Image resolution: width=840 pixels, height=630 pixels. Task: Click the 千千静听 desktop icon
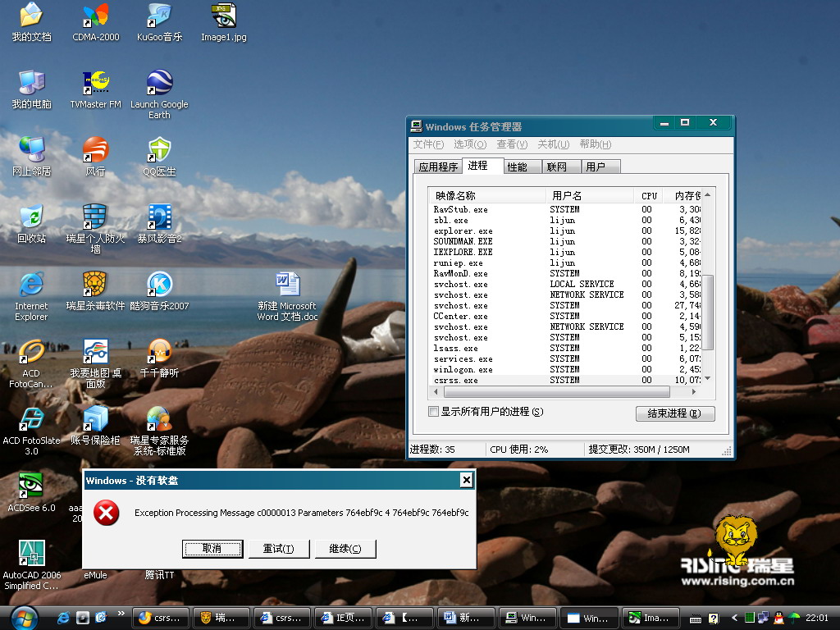click(x=159, y=352)
